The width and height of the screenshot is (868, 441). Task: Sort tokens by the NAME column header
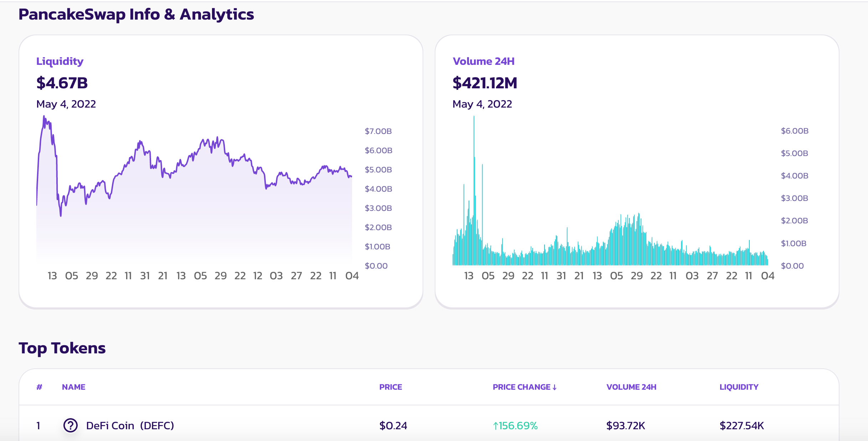73,387
